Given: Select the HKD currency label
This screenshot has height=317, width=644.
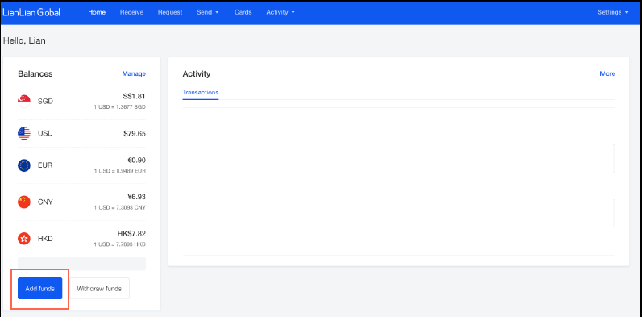Looking at the screenshot, I should [x=45, y=239].
